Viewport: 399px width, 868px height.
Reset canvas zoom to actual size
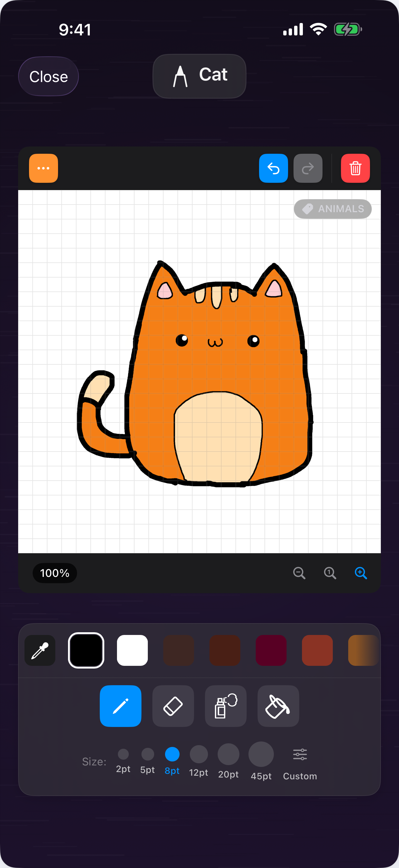330,573
